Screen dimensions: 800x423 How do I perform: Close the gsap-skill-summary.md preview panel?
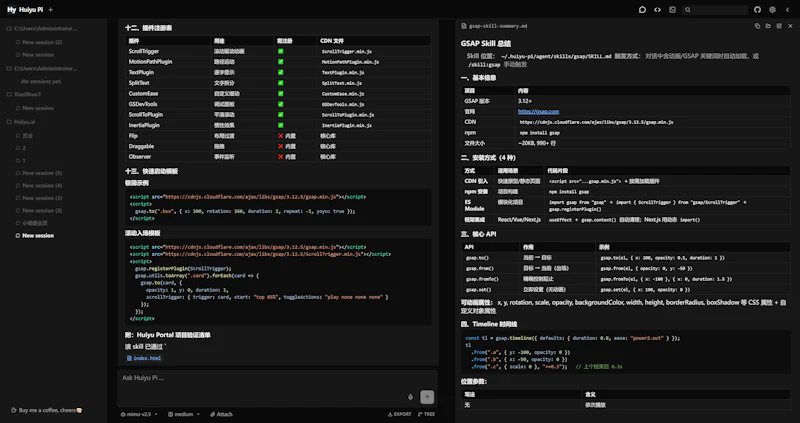click(x=790, y=26)
